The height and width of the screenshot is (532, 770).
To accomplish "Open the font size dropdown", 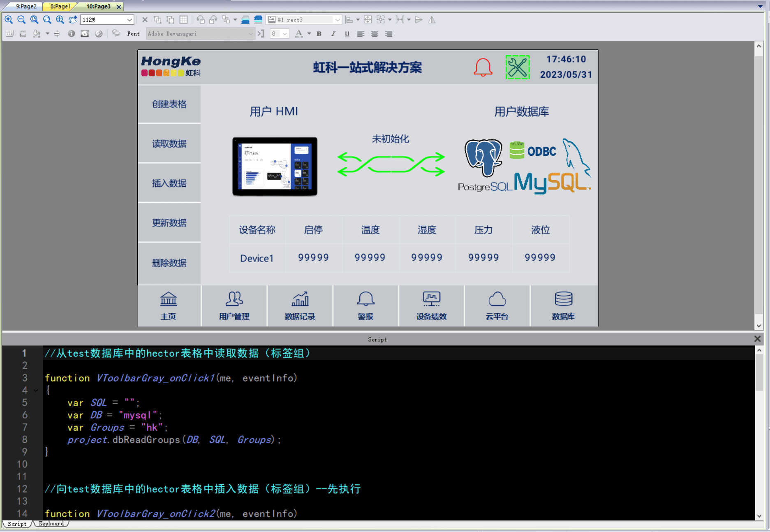I will coord(284,34).
